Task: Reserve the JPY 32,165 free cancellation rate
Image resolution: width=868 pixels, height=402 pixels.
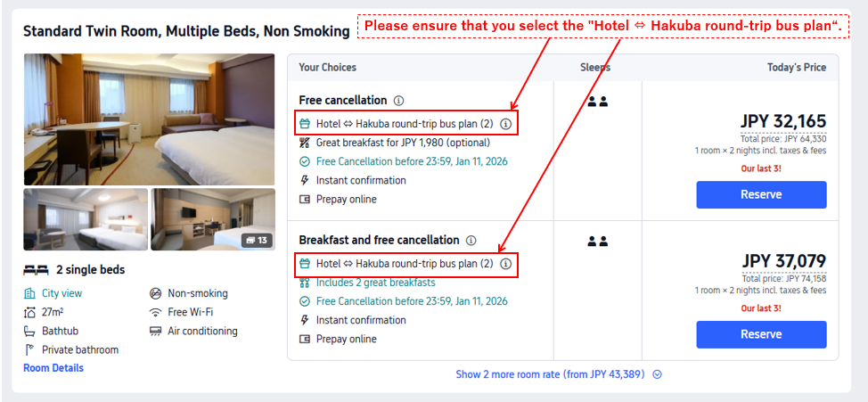Action: point(761,194)
